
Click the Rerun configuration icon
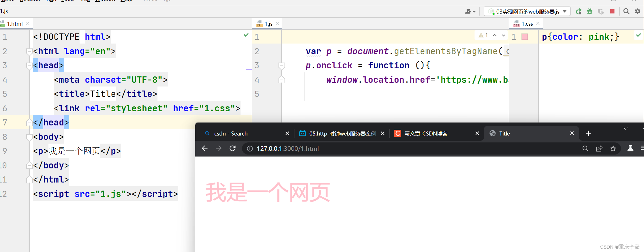[579, 12]
